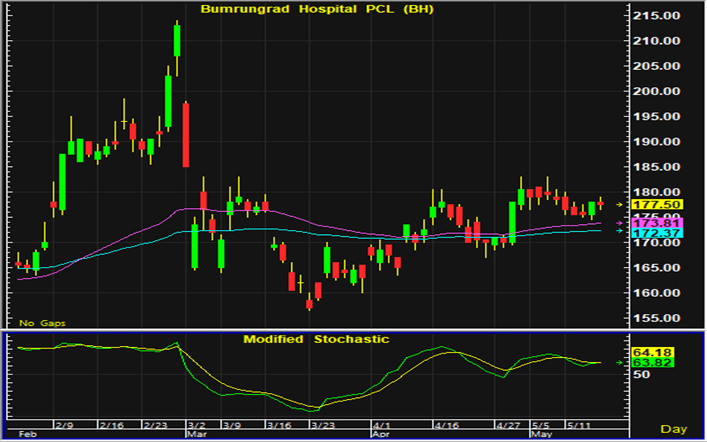Click the May month label

coord(540,435)
